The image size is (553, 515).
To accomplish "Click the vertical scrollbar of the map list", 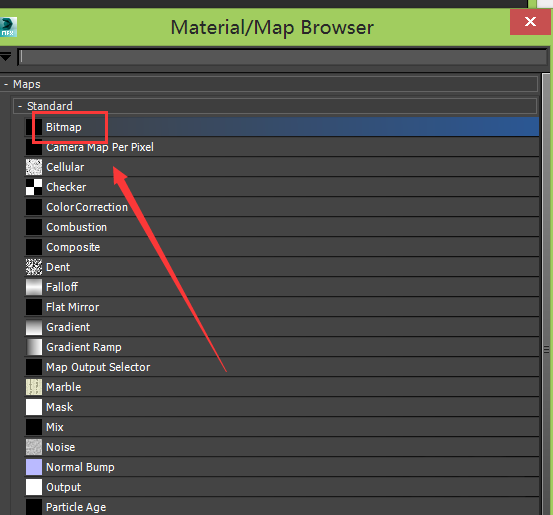I will coord(546,294).
